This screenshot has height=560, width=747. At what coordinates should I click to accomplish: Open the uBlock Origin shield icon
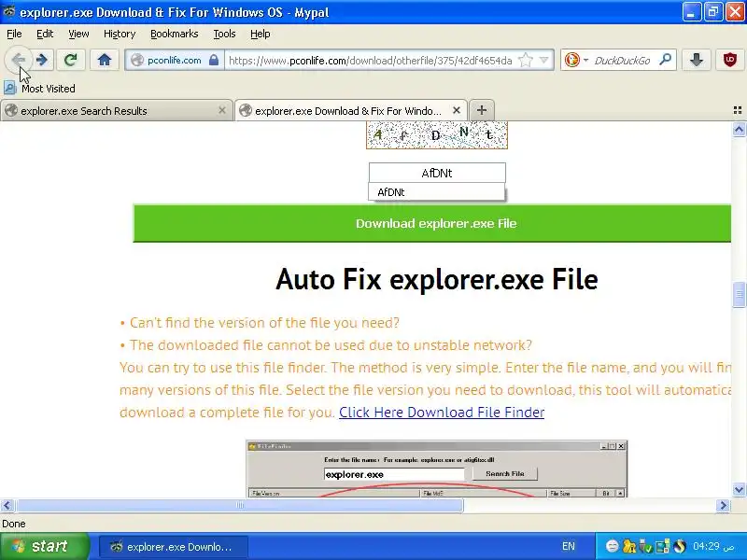[x=729, y=60]
